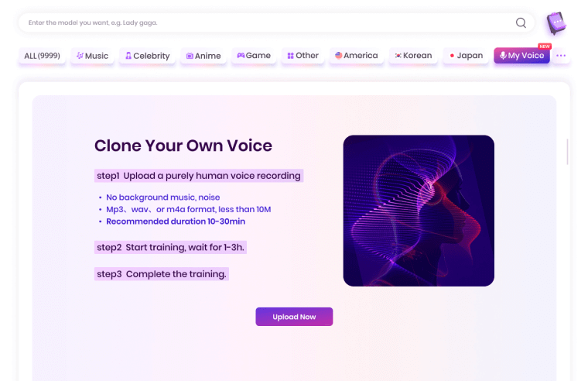Viewport: 588px width, 381px height.
Task: Open the purple chat assistant icon
Action: pyautogui.click(x=556, y=23)
